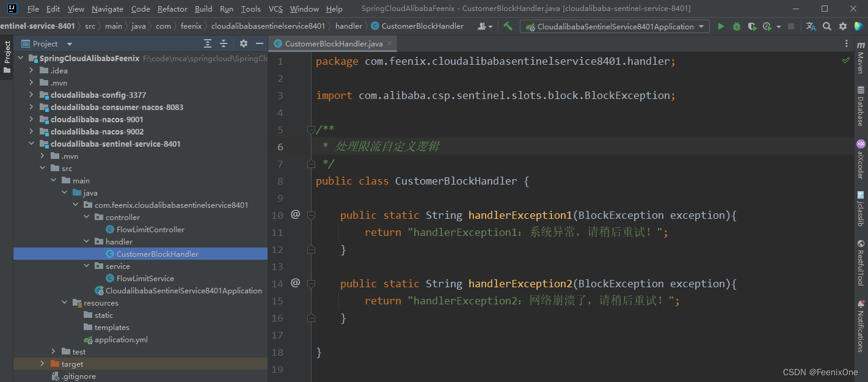Click the java breadcrumb in navigation bar
The height and width of the screenshot is (382, 868).
tap(138, 26)
